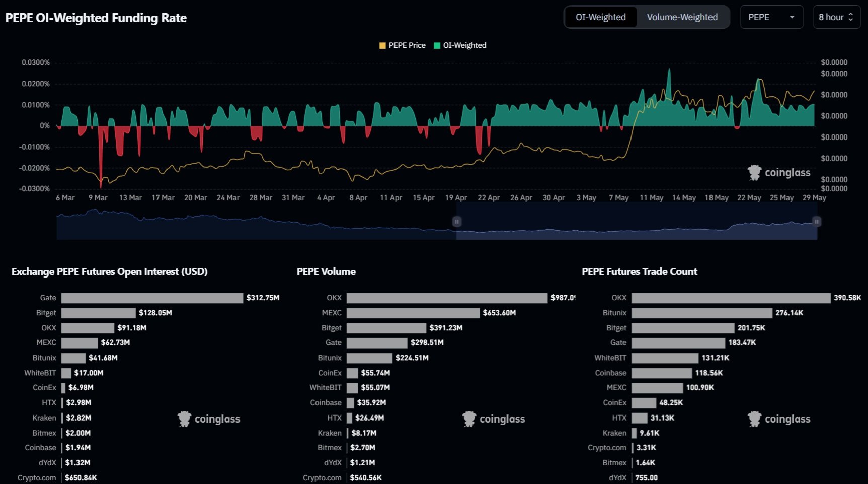Click Bitget volume bar $391.23M
This screenshot has width=868, height=484.
386,328
